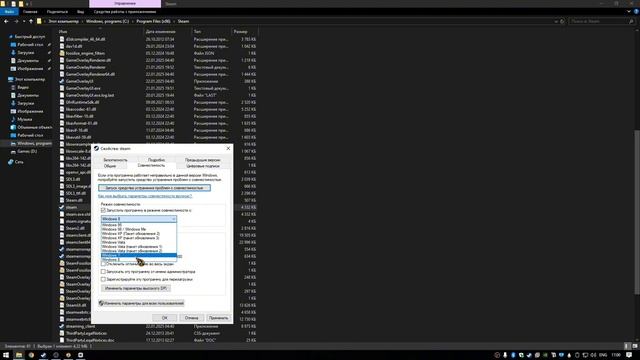640x360 pixels.
Task: Open the Вид ribbon tab
Action: [80, 12]
